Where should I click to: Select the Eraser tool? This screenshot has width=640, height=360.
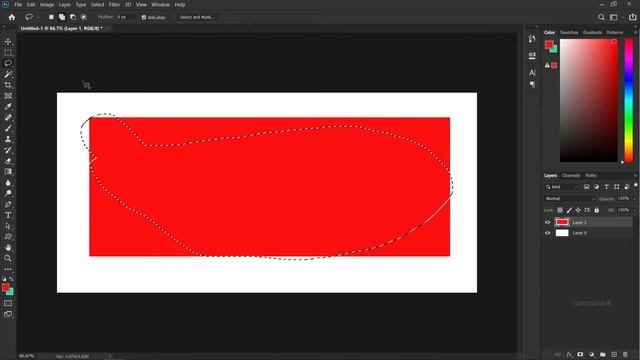tap(8, 161)
